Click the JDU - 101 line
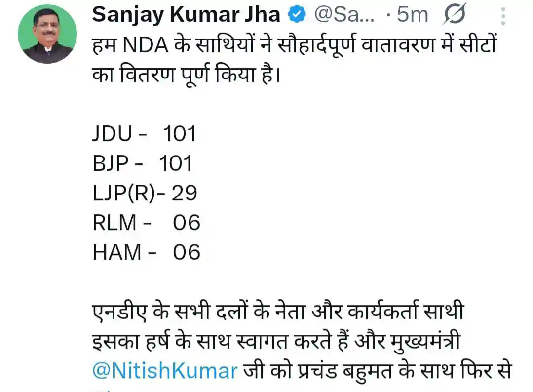Viewport: 533px width, 392px height. click(144, 134)
